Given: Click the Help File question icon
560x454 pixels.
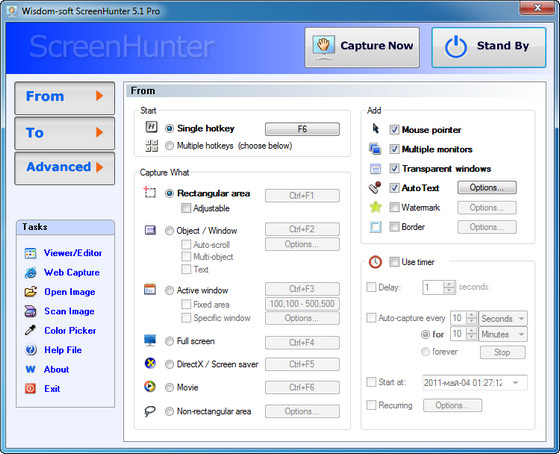Looking at the screenshot, I should (30, 350).
